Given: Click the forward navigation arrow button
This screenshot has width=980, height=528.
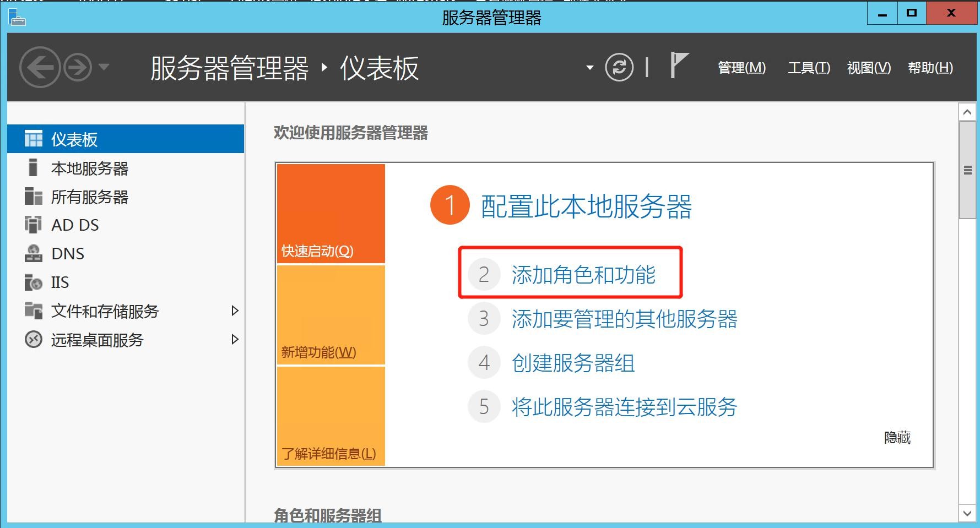Looking at the screenshot, I should pos(77,68).
